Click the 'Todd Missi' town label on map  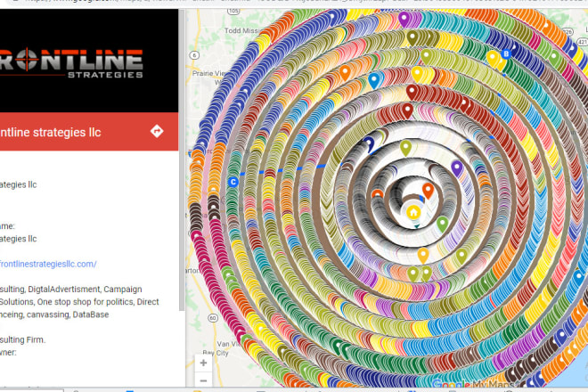pos(241,30)
